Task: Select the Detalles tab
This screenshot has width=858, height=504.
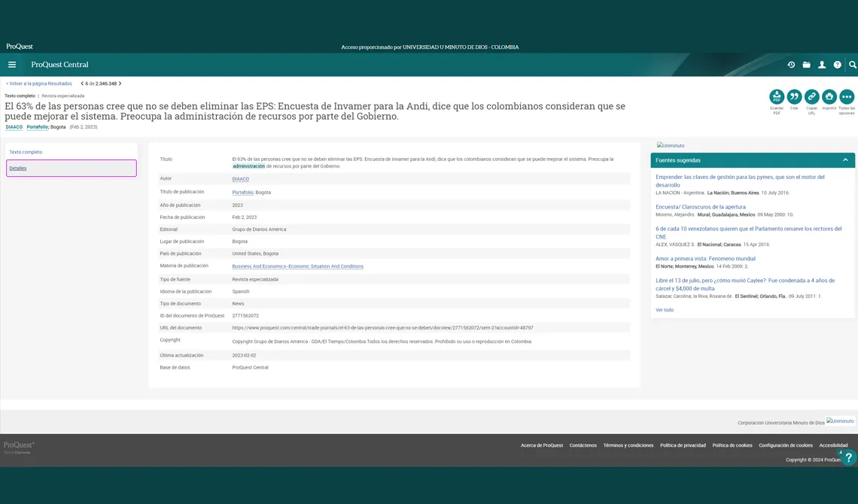Action: pyautogui.click(x=71, y=169)
